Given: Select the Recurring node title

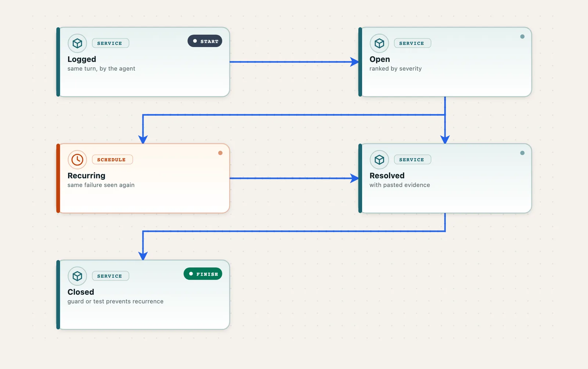Looking at the screenshot, I should pyautogui.click(x=86, y=176).
